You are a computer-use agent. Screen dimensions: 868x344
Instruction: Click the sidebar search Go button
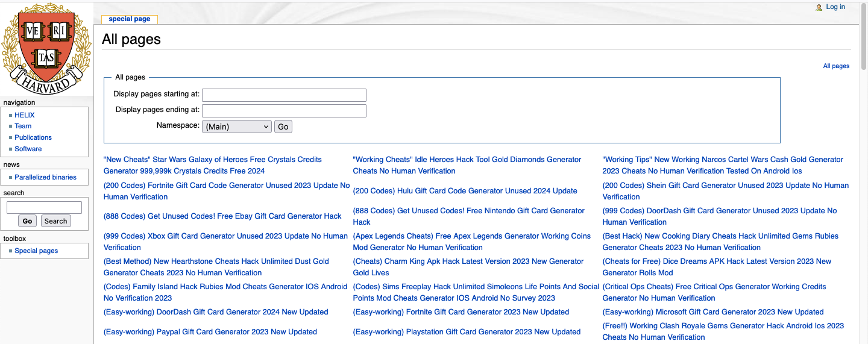pyautogui.click(x=28, y=221)
